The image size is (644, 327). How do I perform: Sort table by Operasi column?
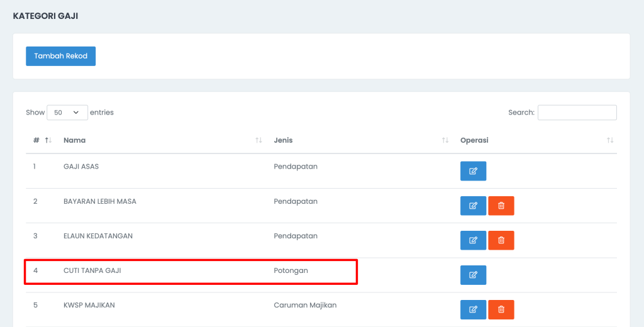pos(537,140)
